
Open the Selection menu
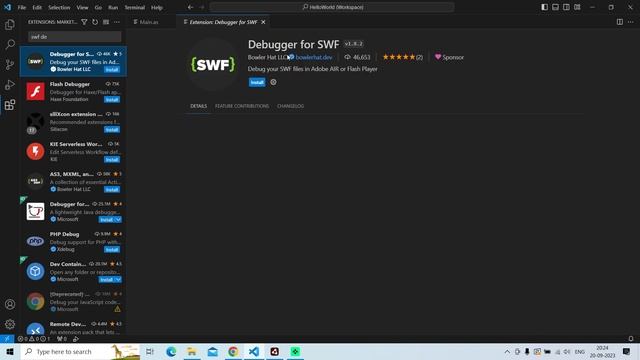[x=59, y=7]
